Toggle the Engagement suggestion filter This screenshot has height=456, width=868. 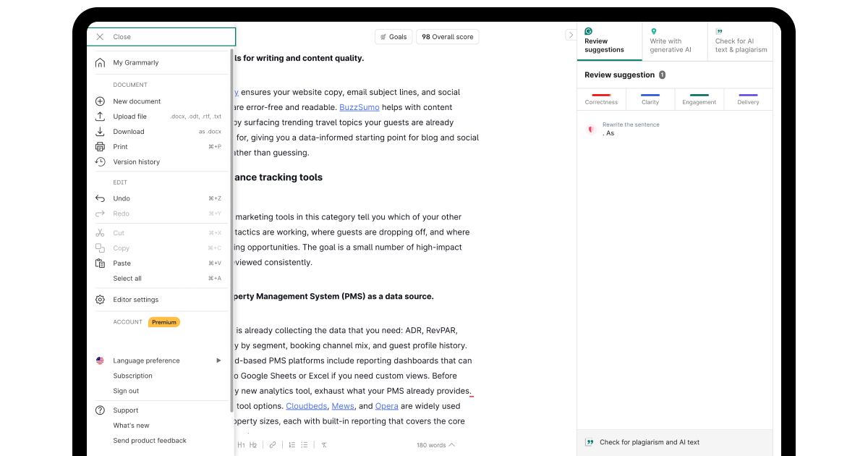[699, 99]
